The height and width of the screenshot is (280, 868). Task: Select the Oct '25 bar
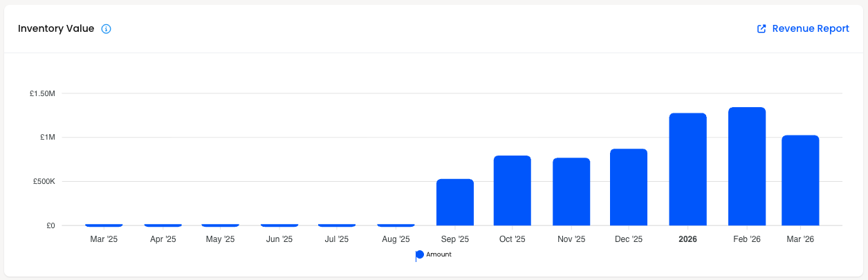(513, 191)
